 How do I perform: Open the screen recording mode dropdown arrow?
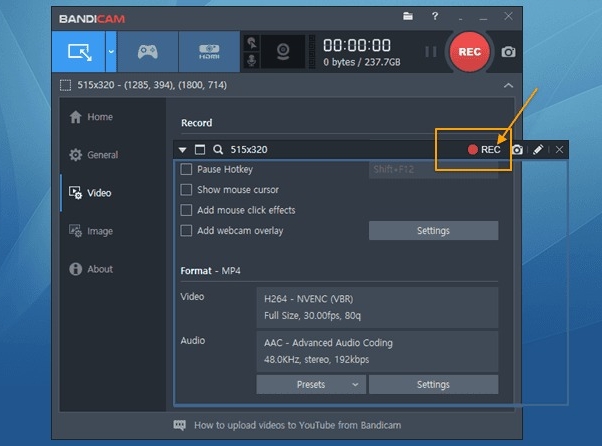(x=111, y=52)
